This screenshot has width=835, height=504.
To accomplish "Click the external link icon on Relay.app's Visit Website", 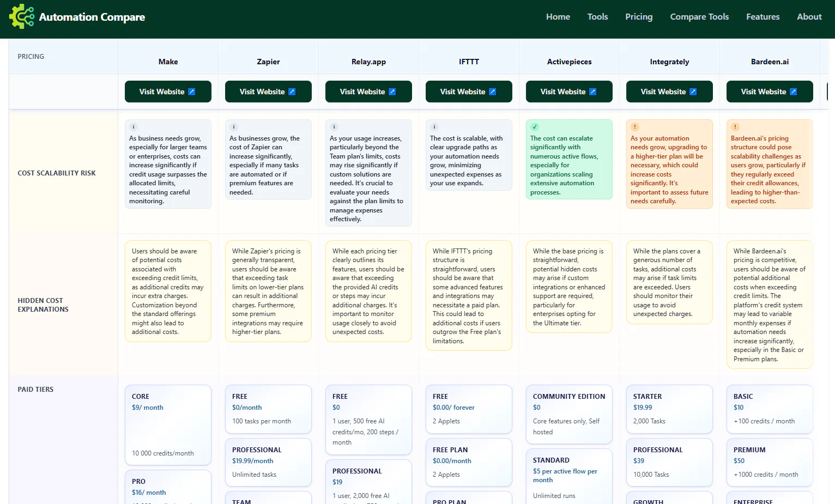I will (x=392, y=92).
